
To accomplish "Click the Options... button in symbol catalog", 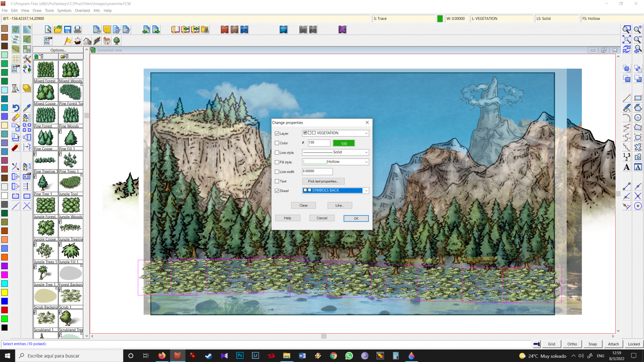I will 58,50.
